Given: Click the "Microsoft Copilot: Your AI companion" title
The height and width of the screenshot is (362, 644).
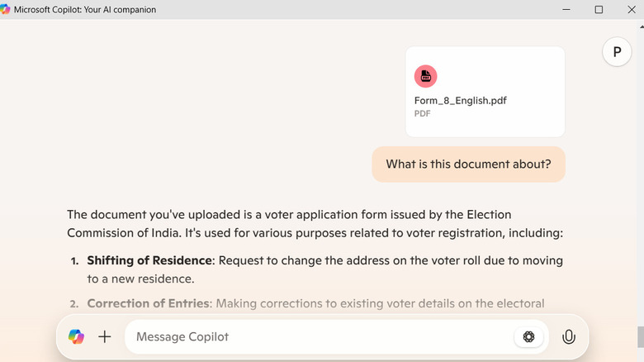Looking at the screenshot, I should click(x=85, y=10).
